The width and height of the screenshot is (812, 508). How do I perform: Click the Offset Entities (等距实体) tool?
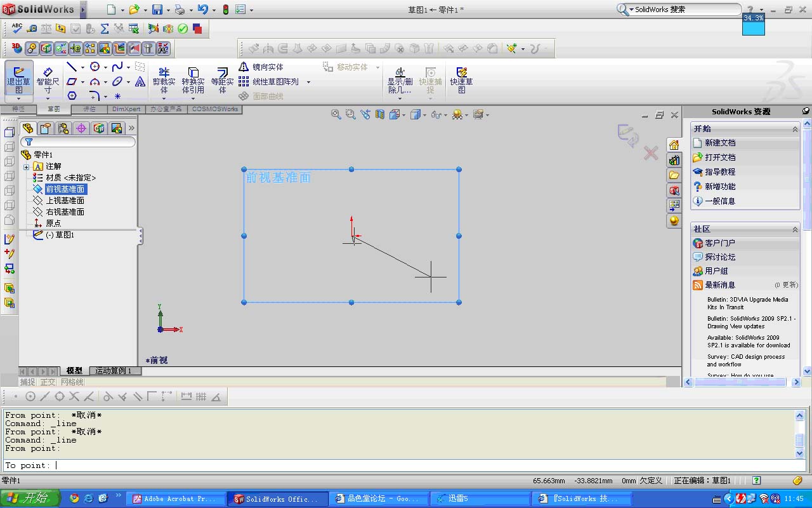(x=223, y=81)
